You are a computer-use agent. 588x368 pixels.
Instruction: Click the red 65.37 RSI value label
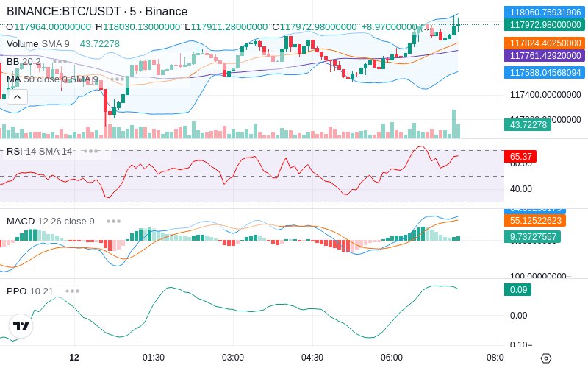(x=520, y=156)
